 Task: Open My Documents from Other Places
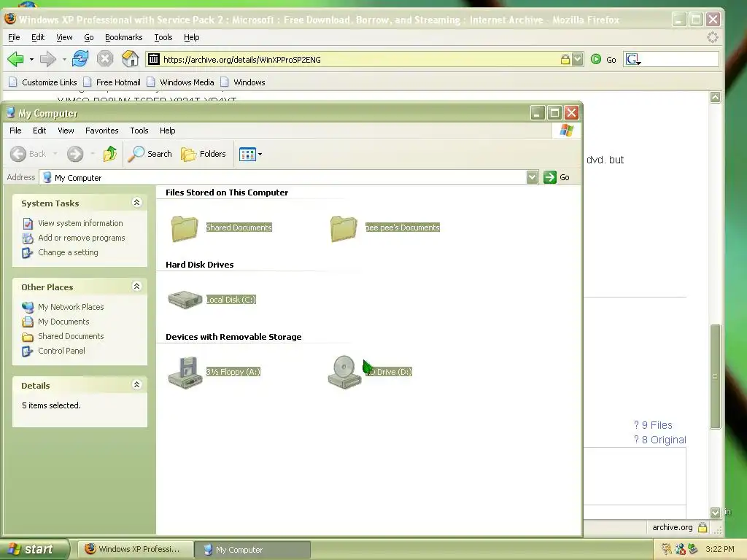coord(63,322)
